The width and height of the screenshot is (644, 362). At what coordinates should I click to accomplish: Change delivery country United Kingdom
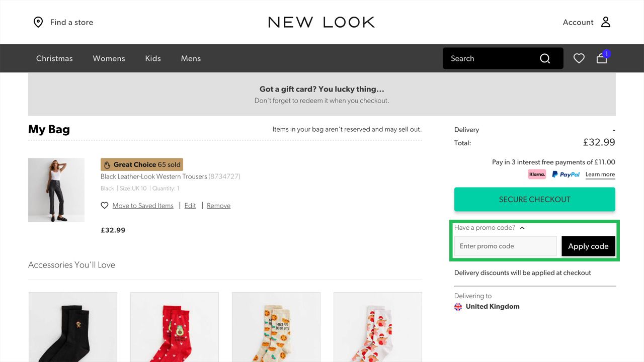pyautogui.click(x=493, y=307)
